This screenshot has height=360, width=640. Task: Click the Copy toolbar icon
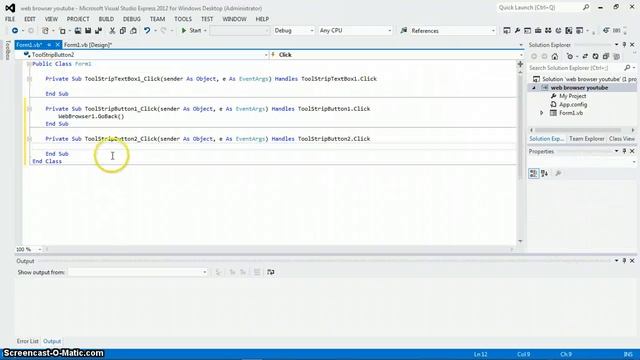(123, 31)
